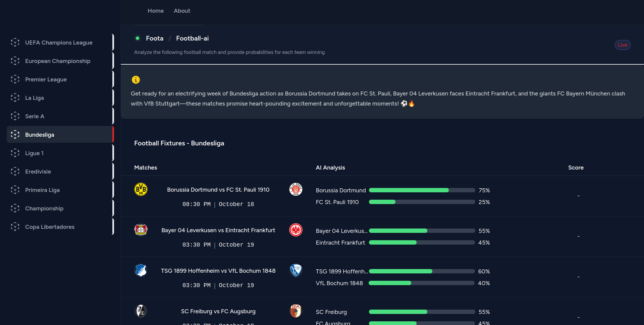Select UEFA Champions League in sidebar
The height and width of the screenshot is (325, 644).
tap(60, 42)
